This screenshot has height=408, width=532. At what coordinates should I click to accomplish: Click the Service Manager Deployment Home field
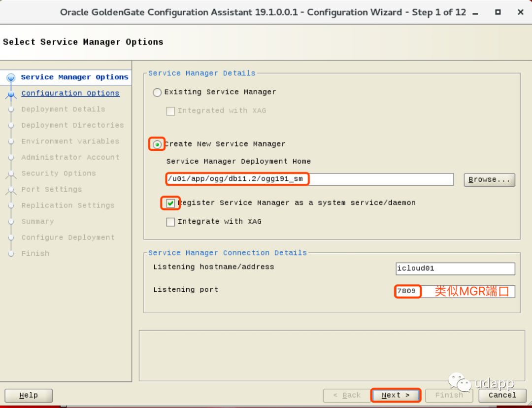(x=309, y=179)
